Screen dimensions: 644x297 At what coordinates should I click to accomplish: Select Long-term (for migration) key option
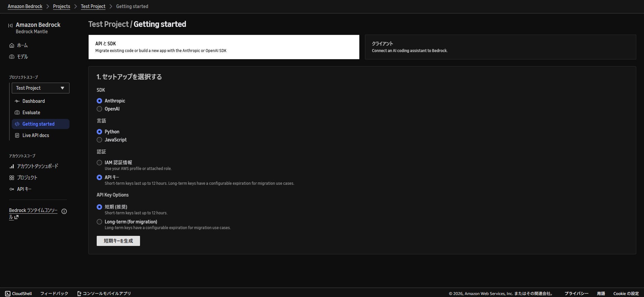point(99,222)
